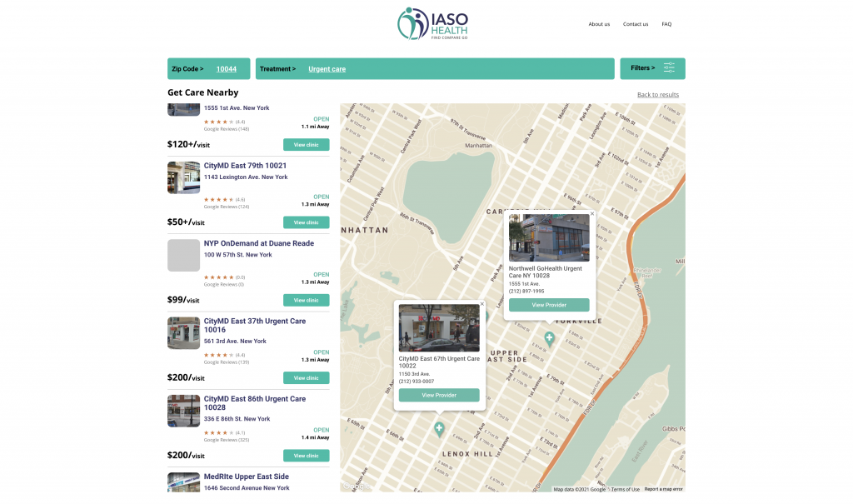Screen dimensions: 853x504
Task: Click the star rating for NYP OnDemand
Action: point(219,277)
